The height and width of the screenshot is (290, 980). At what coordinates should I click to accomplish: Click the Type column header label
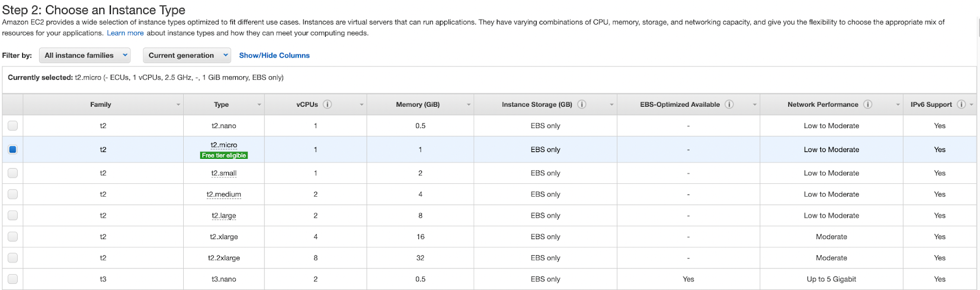221,104
